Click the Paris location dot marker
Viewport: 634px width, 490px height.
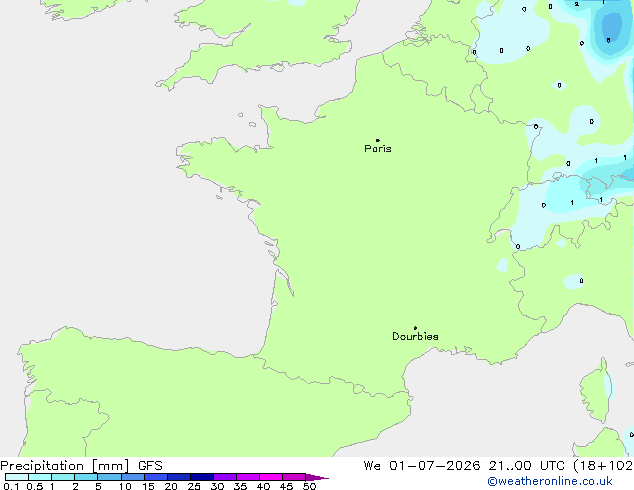[378, 140]
